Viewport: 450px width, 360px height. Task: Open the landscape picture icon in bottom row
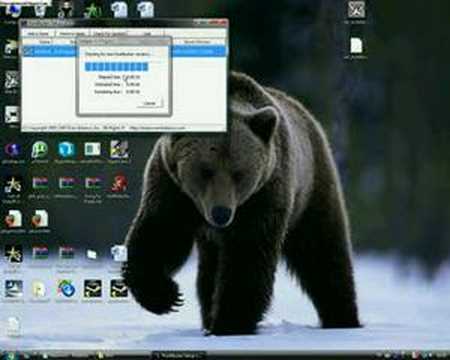coord(13,289)
